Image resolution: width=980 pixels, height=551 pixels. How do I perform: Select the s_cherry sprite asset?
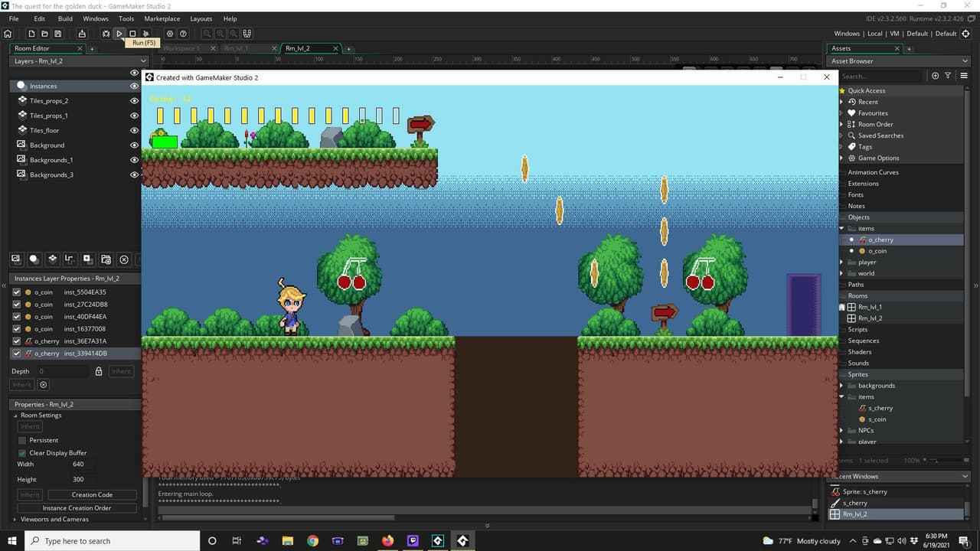(880, 408)
